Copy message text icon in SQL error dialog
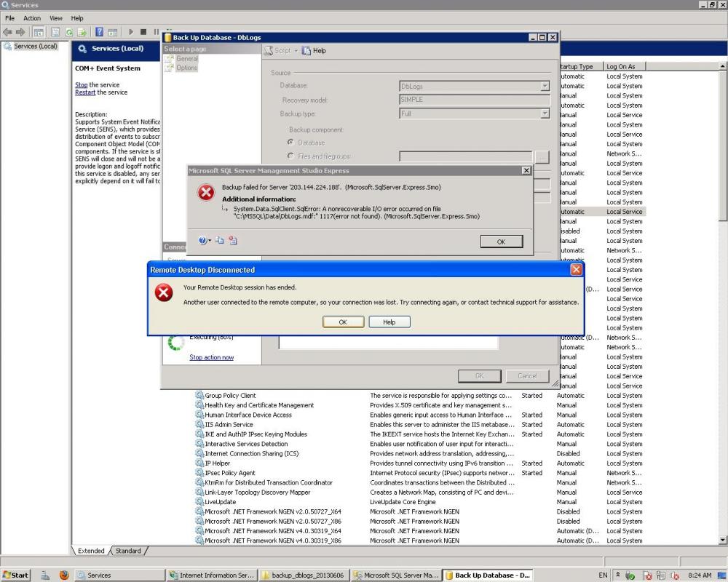Image resolution: width=728 pixels, height=582 pixels. pos(220,240)
